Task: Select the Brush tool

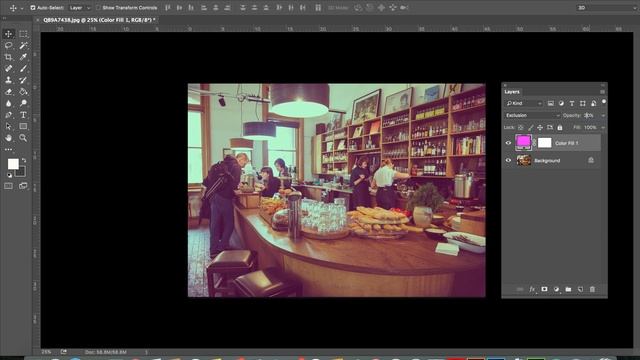Action: (x=23, y=69)
